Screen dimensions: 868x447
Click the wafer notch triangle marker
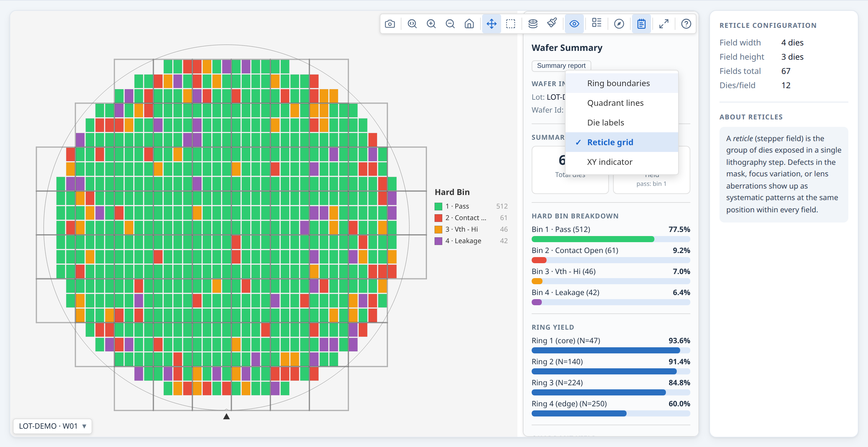226,416
